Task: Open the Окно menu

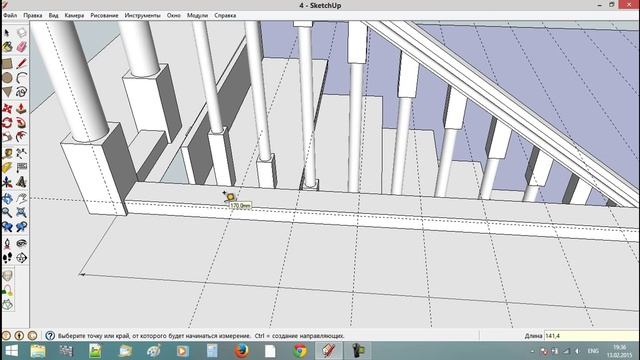Action: 173,16
